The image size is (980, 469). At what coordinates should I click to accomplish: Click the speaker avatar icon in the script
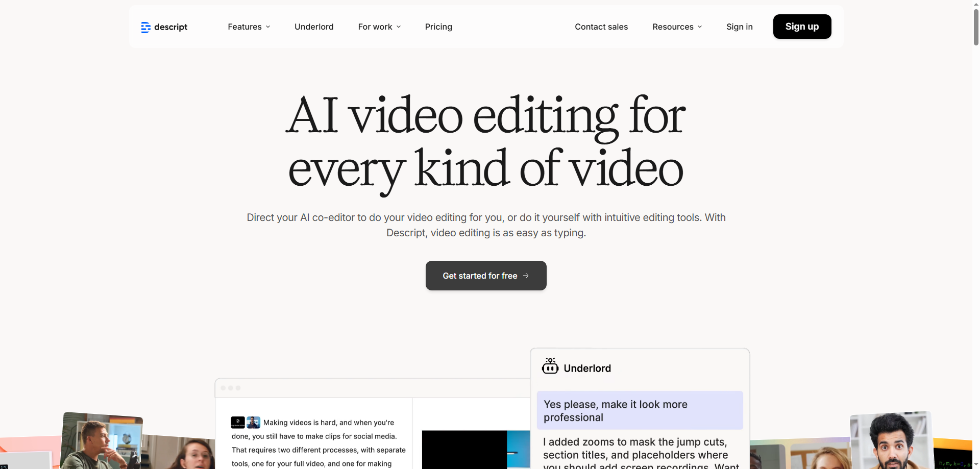(253, 423)
